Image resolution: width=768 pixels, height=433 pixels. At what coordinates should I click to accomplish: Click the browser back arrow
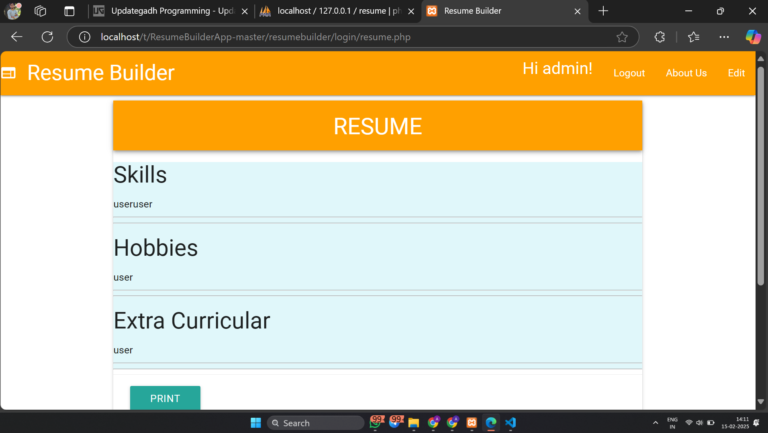[x=16, y=37]
